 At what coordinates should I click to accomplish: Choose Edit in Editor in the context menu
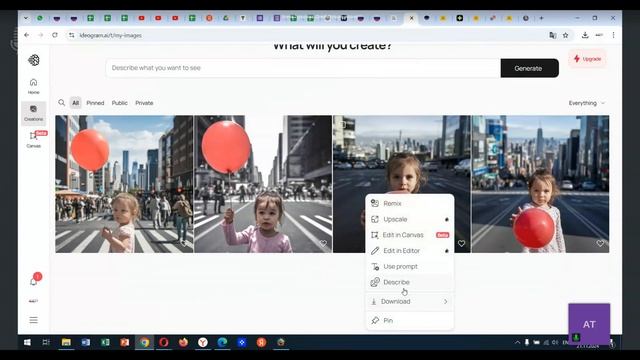click(x=410, y=251)
